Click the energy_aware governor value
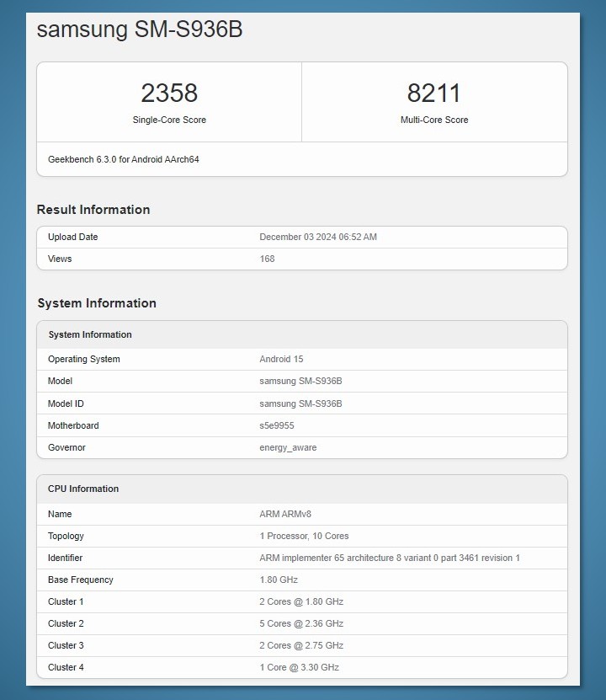 (288, 448)
